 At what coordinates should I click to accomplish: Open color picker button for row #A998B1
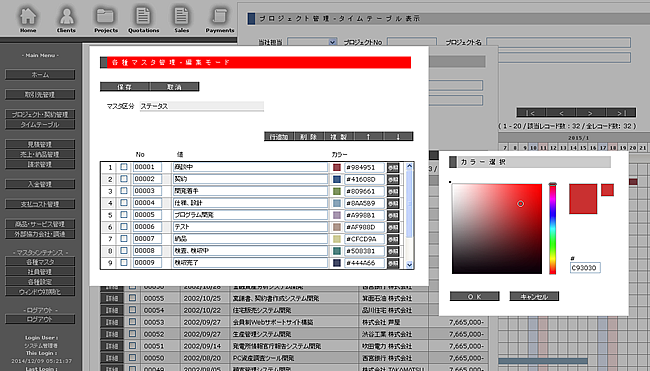click(393, 216)
